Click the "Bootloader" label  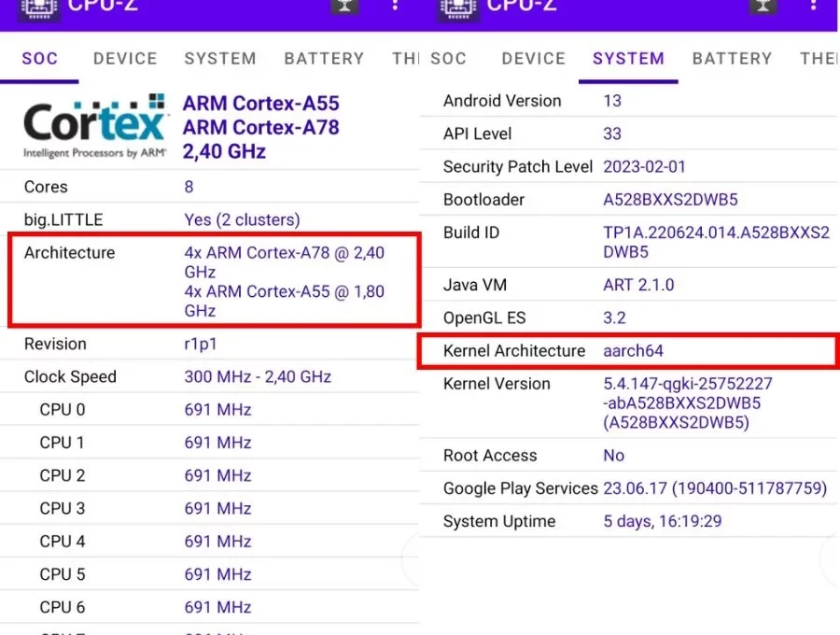[483, 199]
